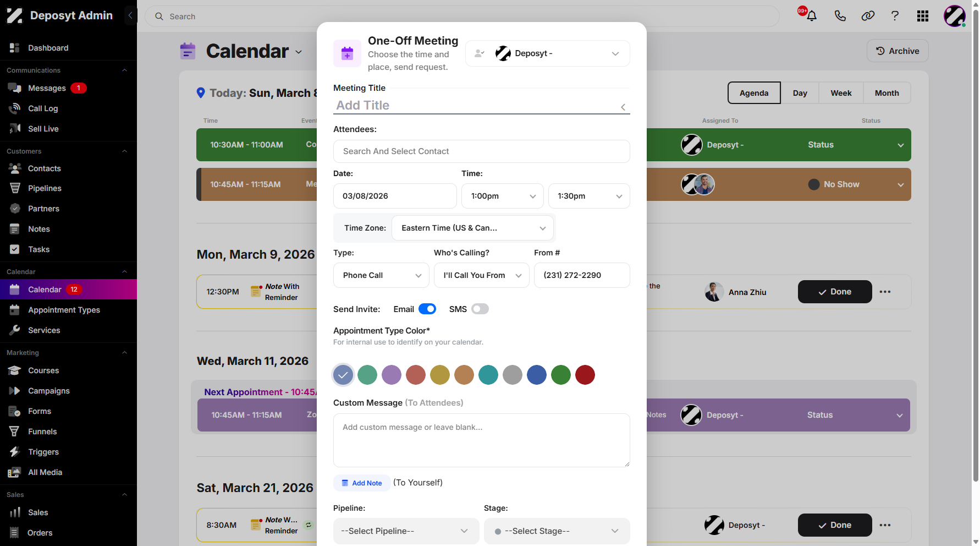The image size is (980, 546).
Task: Open the Phone Call type dropdown
Action: coord(381,275)
